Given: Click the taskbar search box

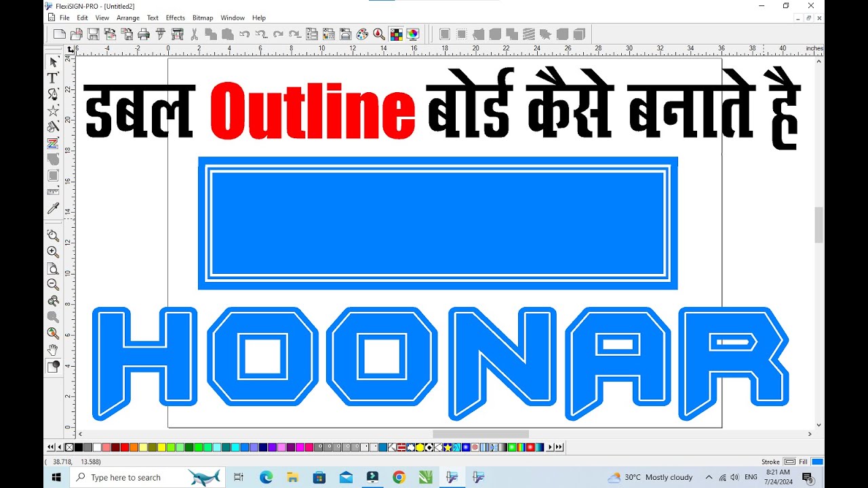Looking at the screenshot, I should pos(149,477).
